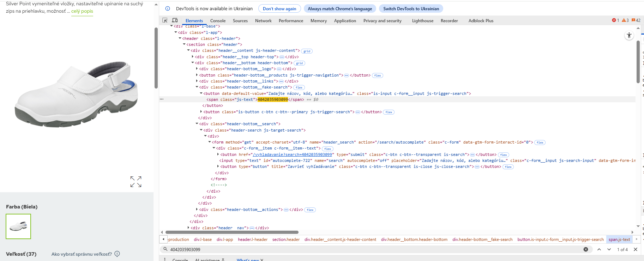Toggle flex badge on c-btn--primary button
Screen dimensions: 644x261
tap(389, 112)
